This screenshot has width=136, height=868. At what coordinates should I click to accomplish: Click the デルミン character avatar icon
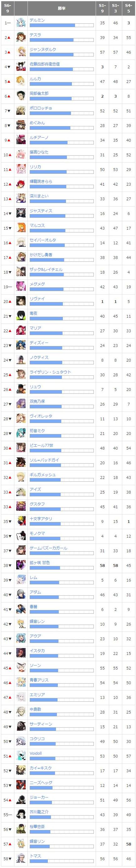pyautogui.click(x=21, y=23)
